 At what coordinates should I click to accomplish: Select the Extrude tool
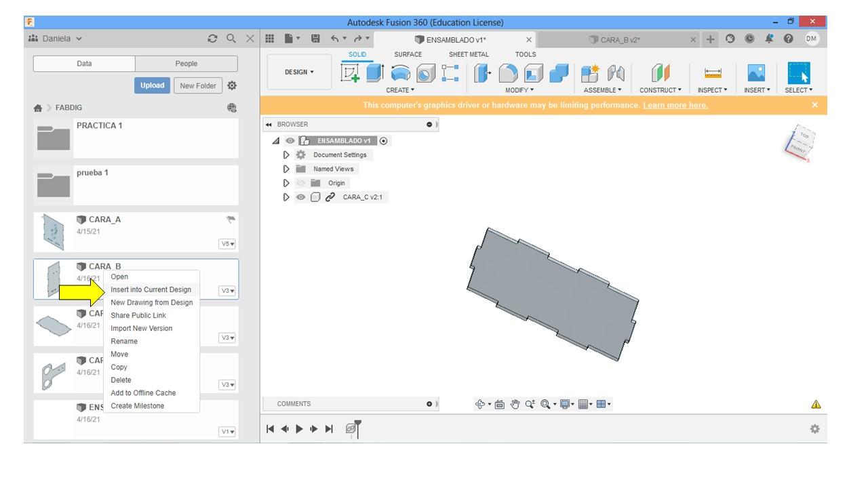click(375, 73)
